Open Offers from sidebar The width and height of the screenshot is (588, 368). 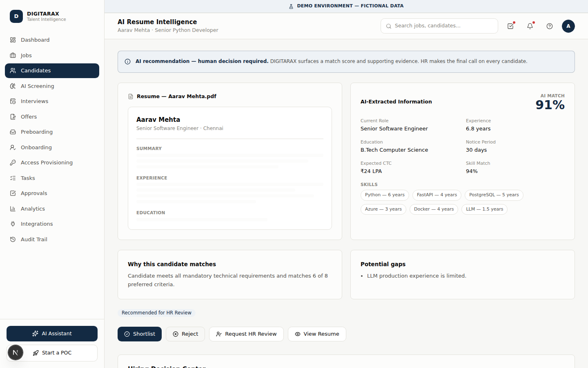(52, 117)
